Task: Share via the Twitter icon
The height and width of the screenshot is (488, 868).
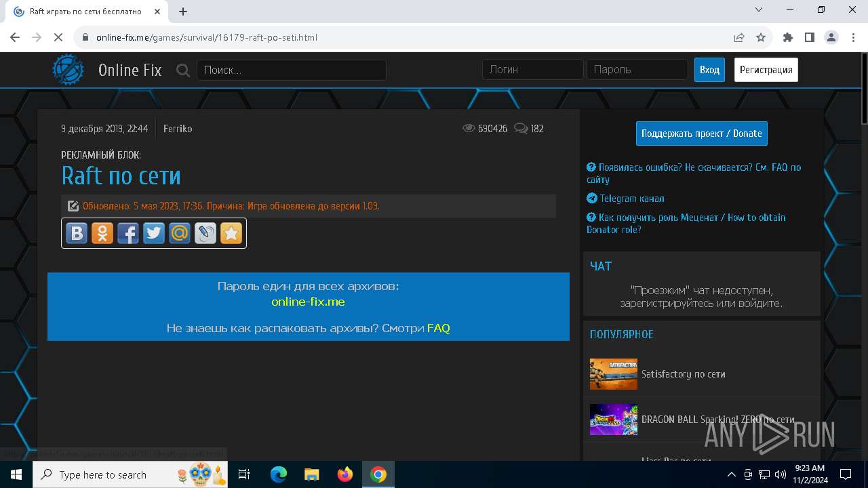Action: [154, 233]
